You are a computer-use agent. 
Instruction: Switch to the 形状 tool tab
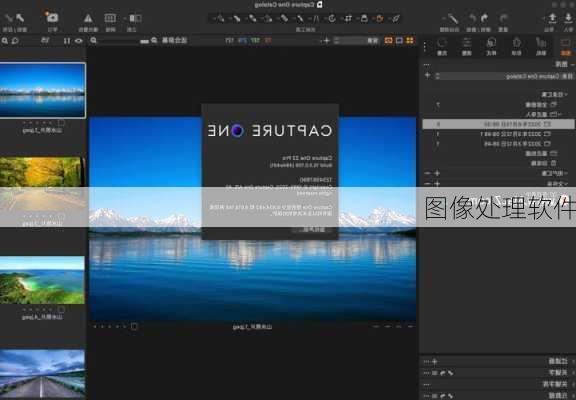(x=516, y=47)
